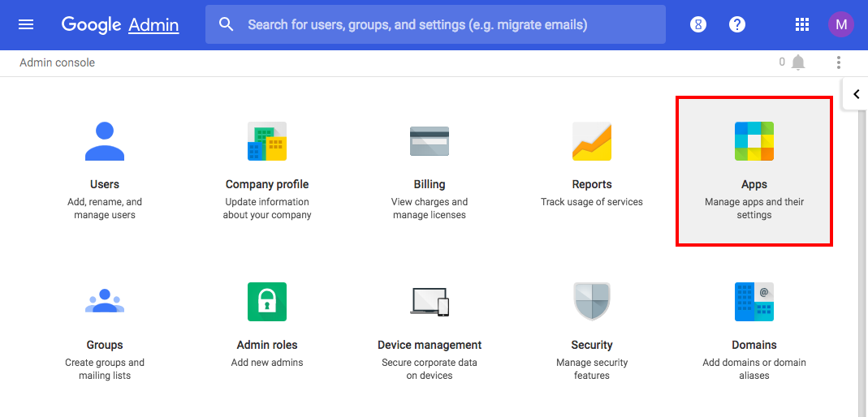Image resolution: width=868 pixels, height=417 pixels.
Task: Open Company profile building icon
Action: (267, 141)
